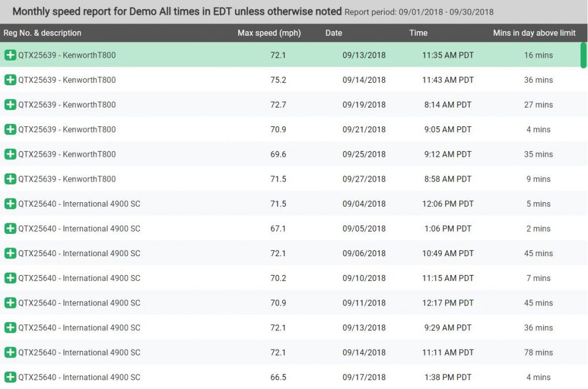Select the 9 mins value
The height and width of the screenshot is (389, 588).
539,179
